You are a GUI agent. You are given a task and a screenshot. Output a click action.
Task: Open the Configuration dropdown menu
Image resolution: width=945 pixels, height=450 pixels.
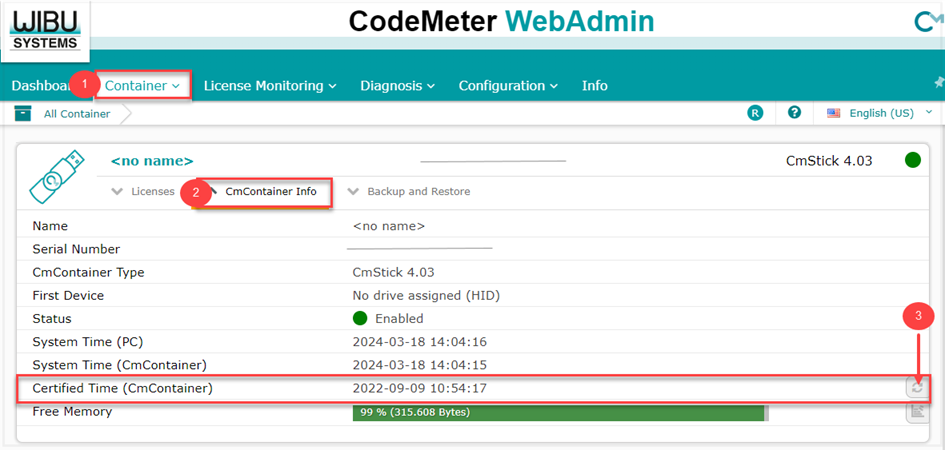509,86
